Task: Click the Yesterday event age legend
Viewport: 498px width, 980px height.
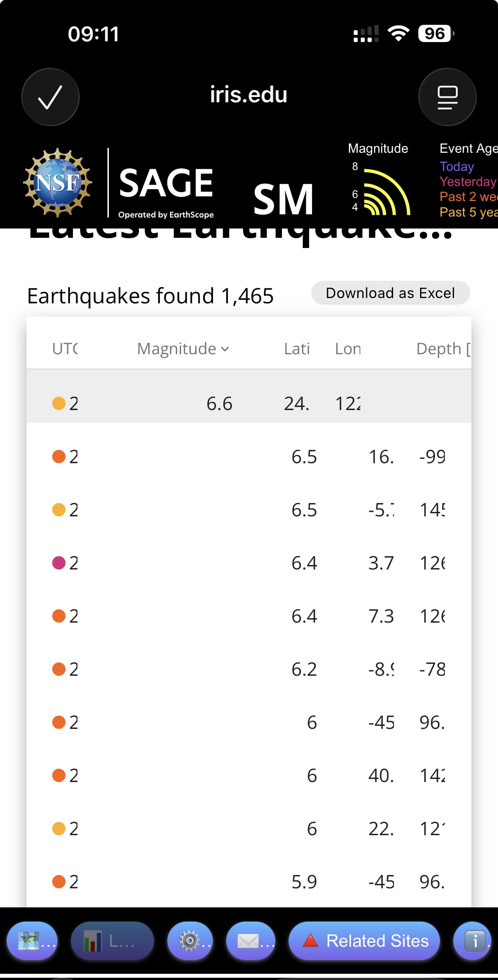Action: (x=467, y=182)
